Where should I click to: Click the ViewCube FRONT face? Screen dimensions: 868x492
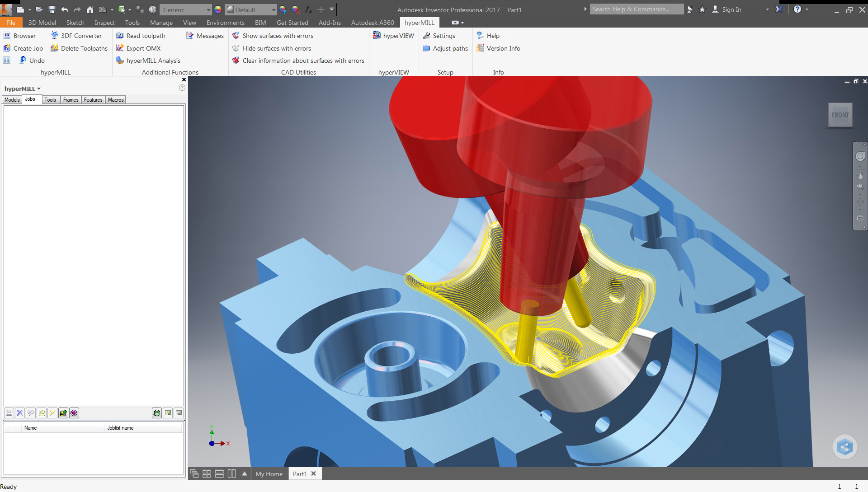840,115
